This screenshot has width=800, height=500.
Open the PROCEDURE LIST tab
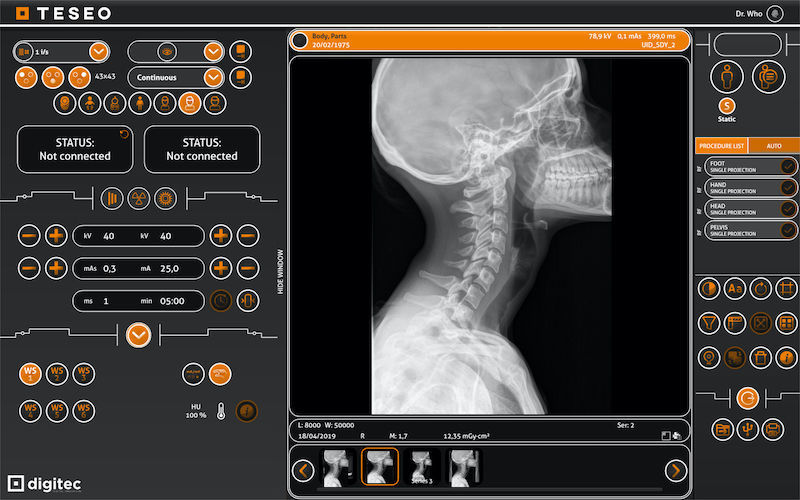720,145
